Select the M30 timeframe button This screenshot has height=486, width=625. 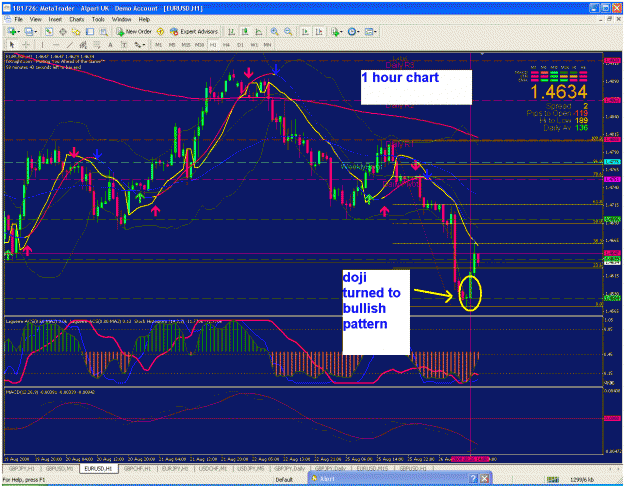point(199,45)
